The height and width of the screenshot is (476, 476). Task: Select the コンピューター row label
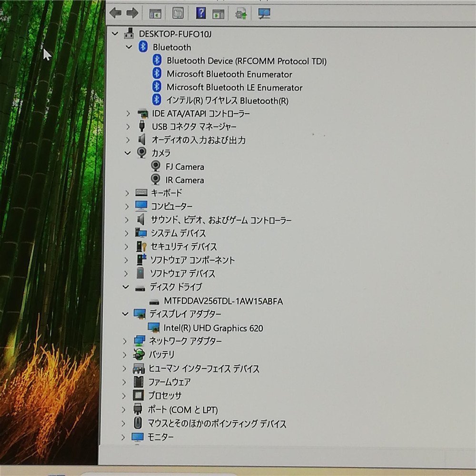pyautogui.click(x=171, y=206)
